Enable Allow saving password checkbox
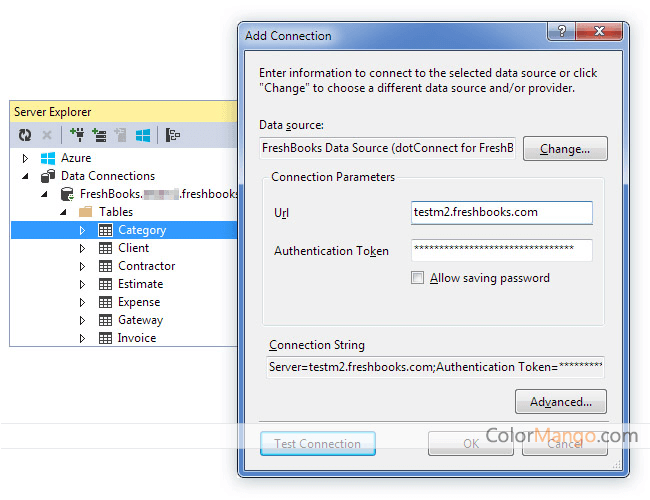650x500 pixels. pyautogui.click(x=417, y=277)
